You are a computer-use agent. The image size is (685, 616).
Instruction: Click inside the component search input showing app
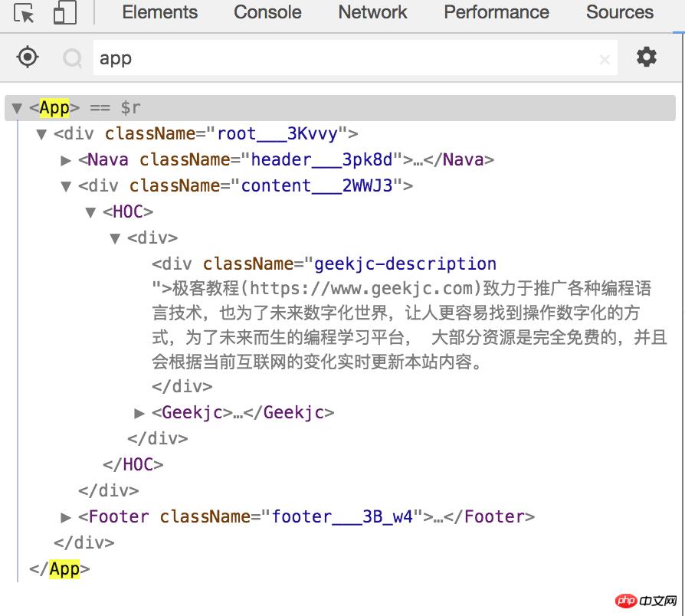[230, 57]
